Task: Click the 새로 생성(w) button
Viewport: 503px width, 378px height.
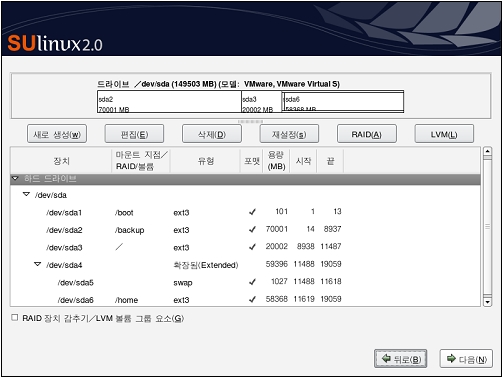Action: (57, 134)
